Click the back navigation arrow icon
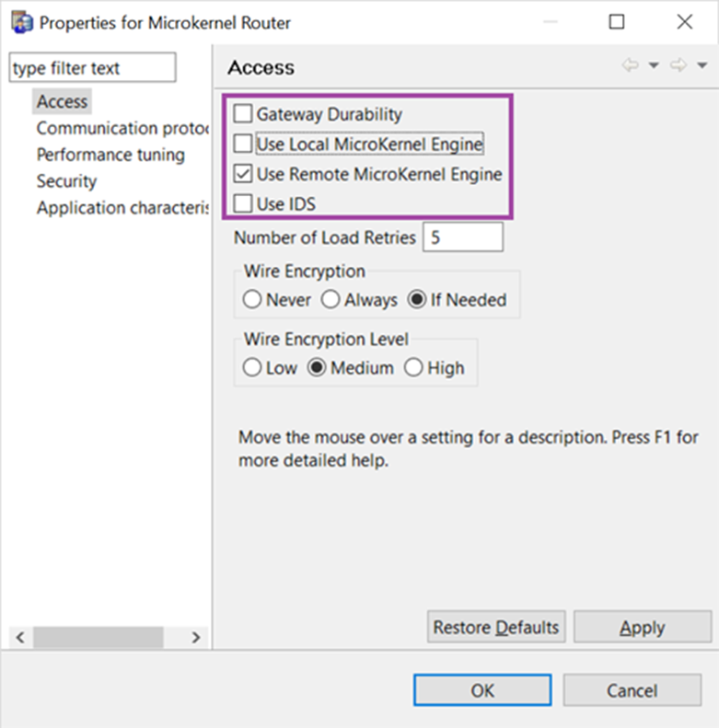The height and width of the screenshot is (728, 719). pyautogui.click(x=631, y=65)
